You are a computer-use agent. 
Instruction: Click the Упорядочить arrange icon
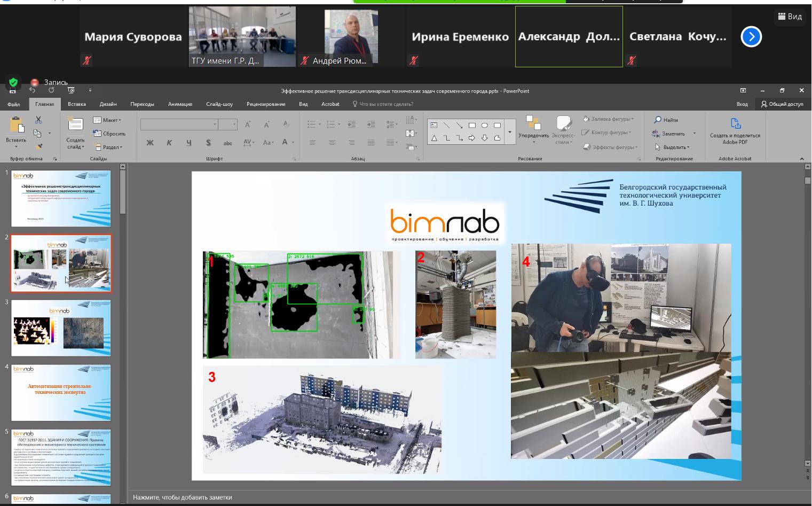click(533, 123)
